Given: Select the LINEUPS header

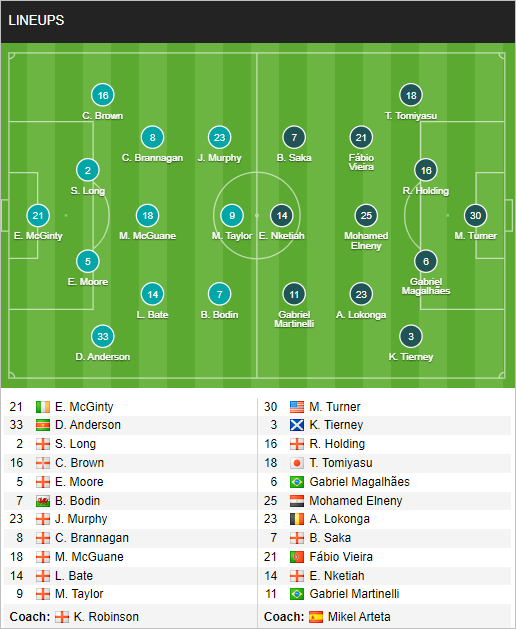Looking at the screenshot, I should pyautogui.click(x=36, y=20).
